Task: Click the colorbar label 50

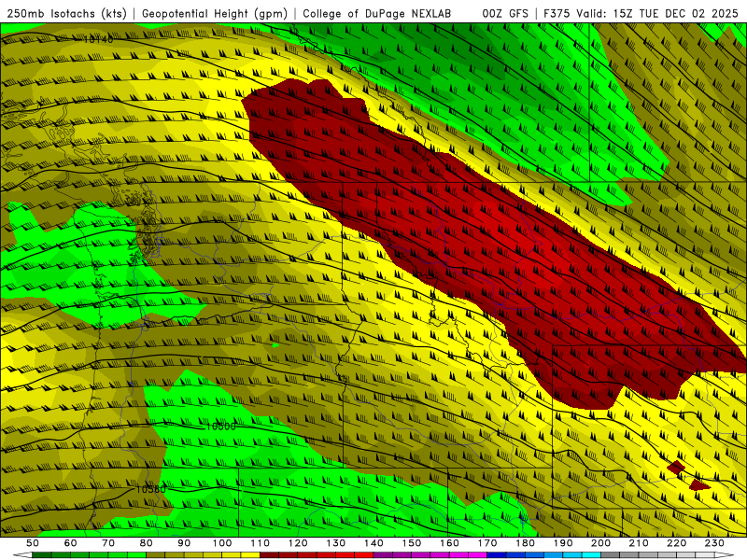Action: coord(33,543)
